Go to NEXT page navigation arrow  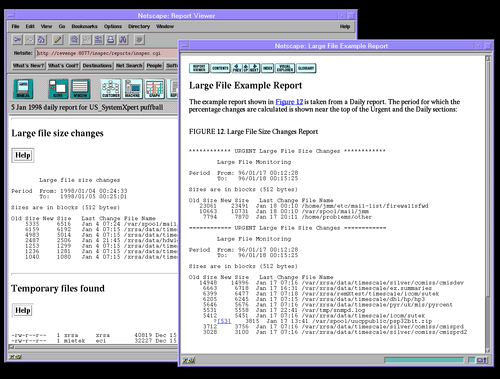pos(254,68)
